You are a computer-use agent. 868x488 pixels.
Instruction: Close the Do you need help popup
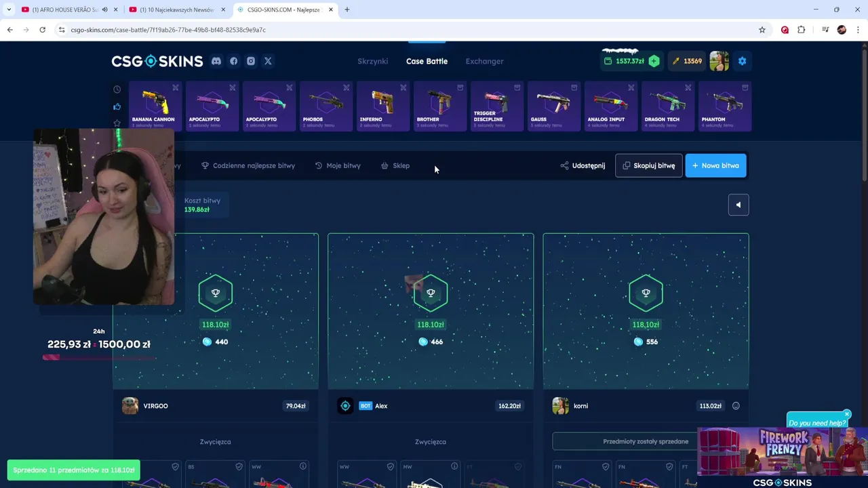[x=846, y=414]
